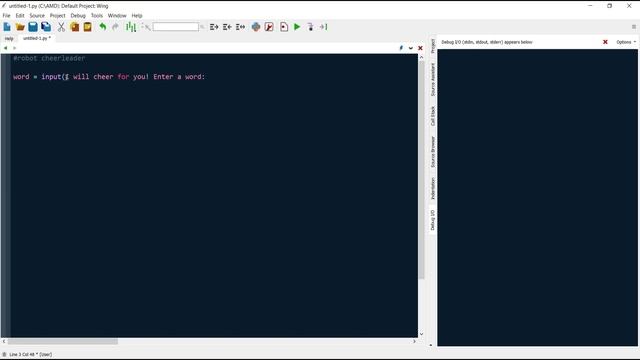Click the horizontal scrollbar thumb below editor

[62, 341]
